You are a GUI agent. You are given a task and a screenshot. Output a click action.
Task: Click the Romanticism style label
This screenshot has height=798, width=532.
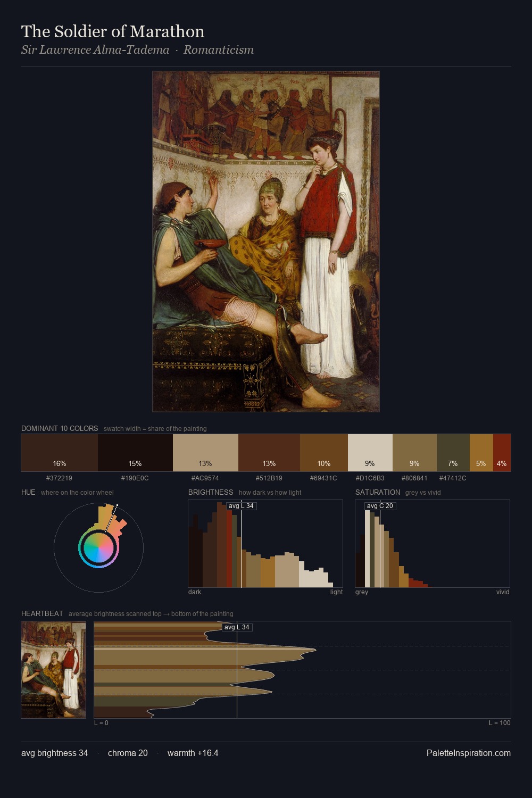click(219, 50)
